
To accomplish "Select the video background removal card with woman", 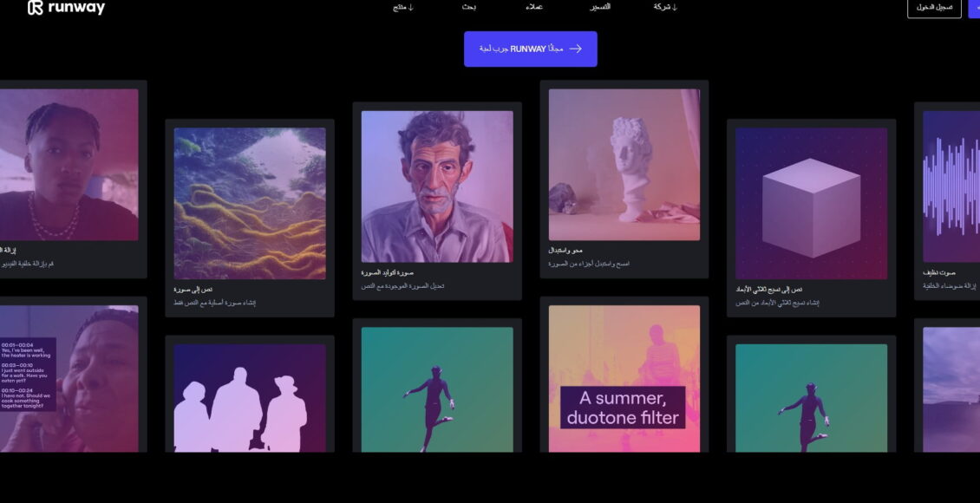I will 69,165.
